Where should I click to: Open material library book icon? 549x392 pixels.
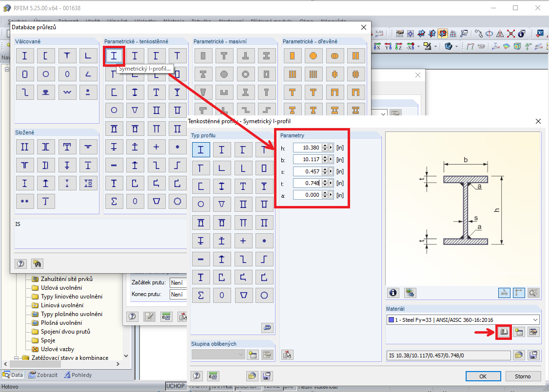(x=504, y=332)
